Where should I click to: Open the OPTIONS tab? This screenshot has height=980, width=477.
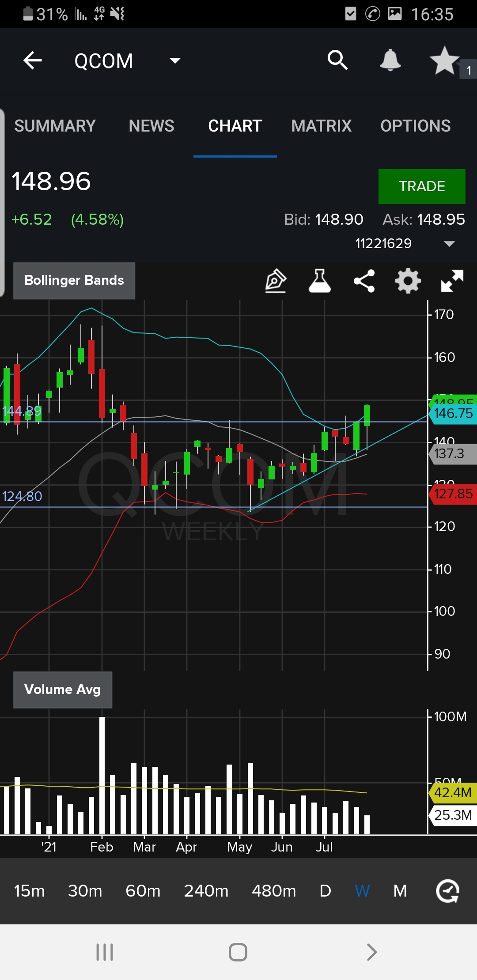pyautogui.click(x=416, y=126)
